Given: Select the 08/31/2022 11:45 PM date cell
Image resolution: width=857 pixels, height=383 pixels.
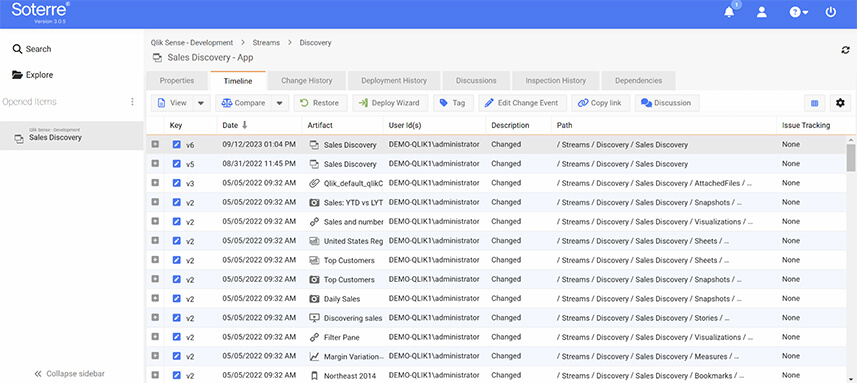Looking at the screenshot, I should 259,163.
